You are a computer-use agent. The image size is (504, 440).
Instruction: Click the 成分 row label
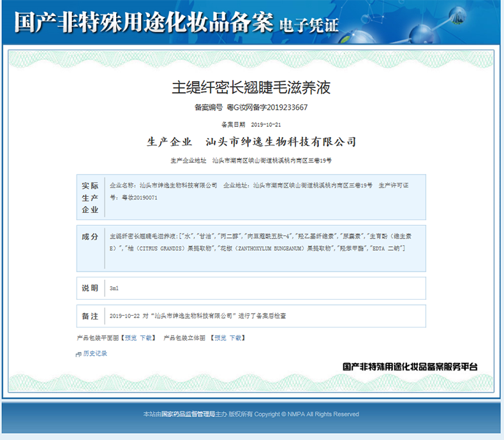[90, 237]
